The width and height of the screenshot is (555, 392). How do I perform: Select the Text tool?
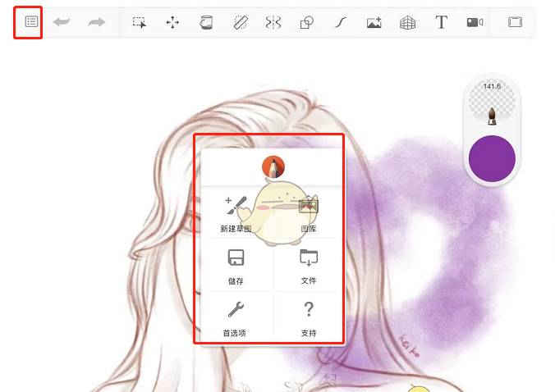(x=441, y=22)
